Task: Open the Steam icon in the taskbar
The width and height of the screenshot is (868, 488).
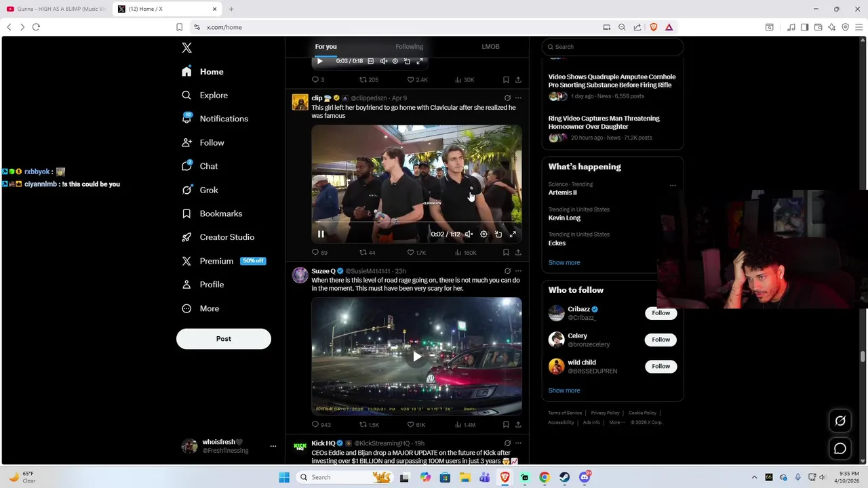Action: (564, 477)
